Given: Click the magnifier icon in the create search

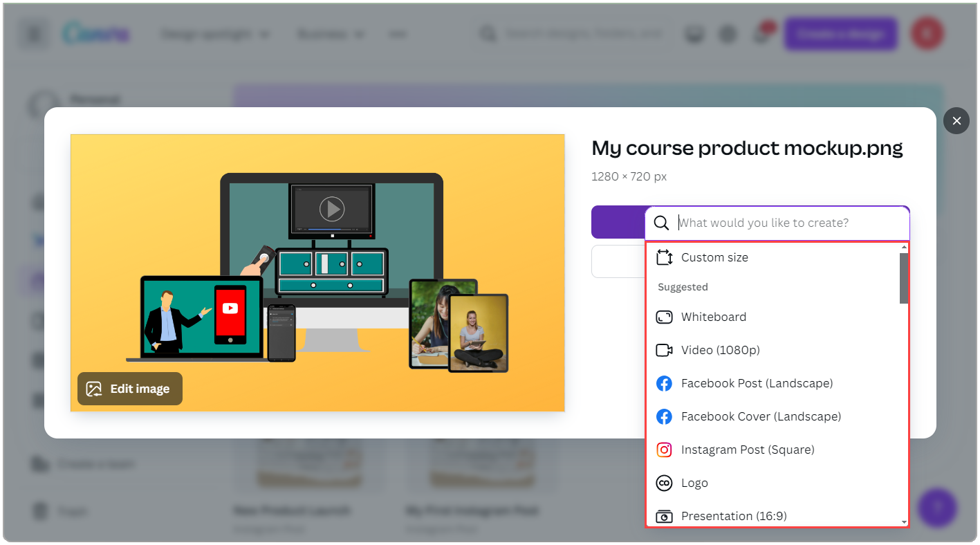Looking at the screenshot, I should click(x=661, y=223).
